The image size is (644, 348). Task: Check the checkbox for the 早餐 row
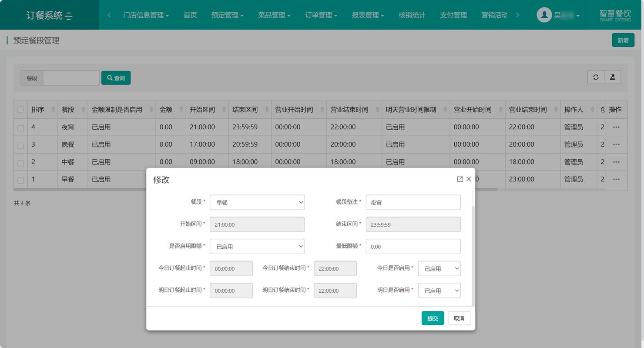20,180
